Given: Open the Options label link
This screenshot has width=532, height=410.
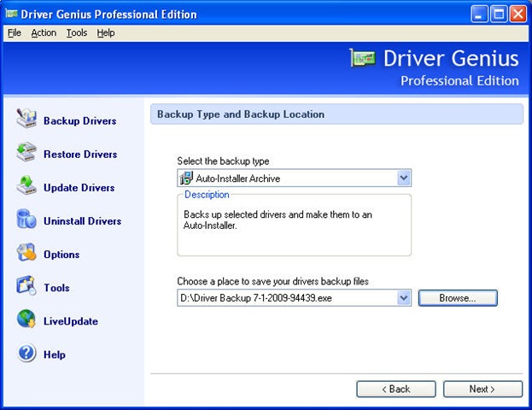Looking at the screenshot, I should tap(61, 255).
